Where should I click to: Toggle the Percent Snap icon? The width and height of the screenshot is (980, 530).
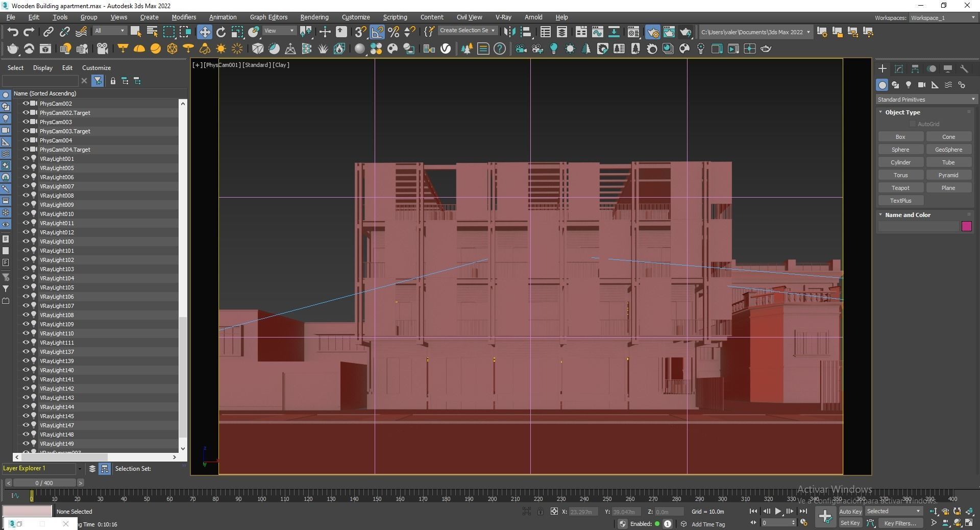(394, 32)
